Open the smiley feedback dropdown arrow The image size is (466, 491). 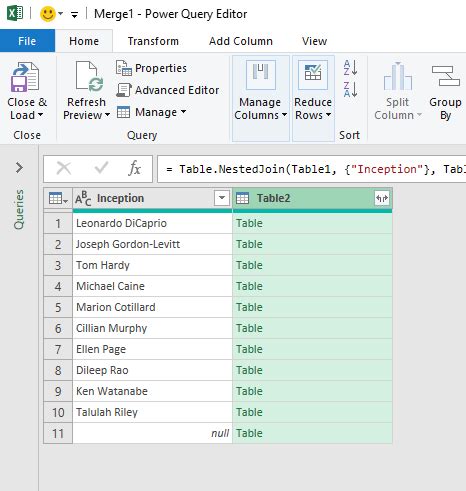(61, 14)
